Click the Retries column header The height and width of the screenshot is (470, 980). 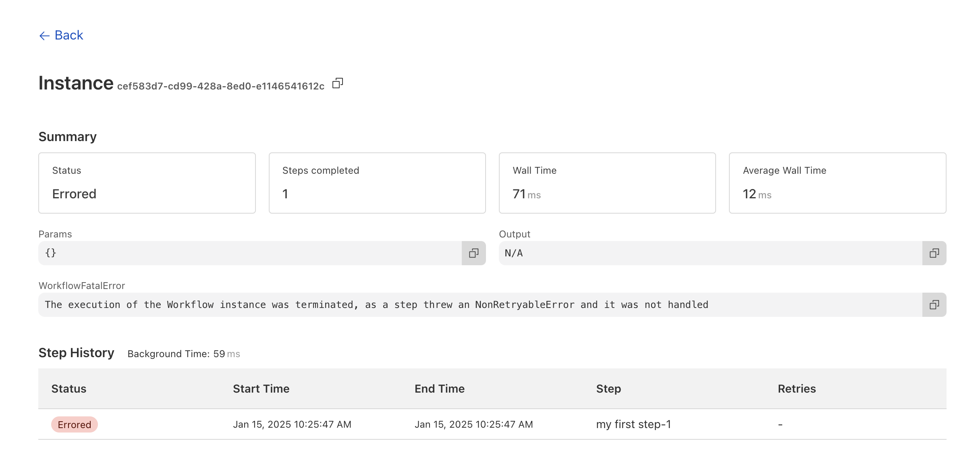(797, 389)
